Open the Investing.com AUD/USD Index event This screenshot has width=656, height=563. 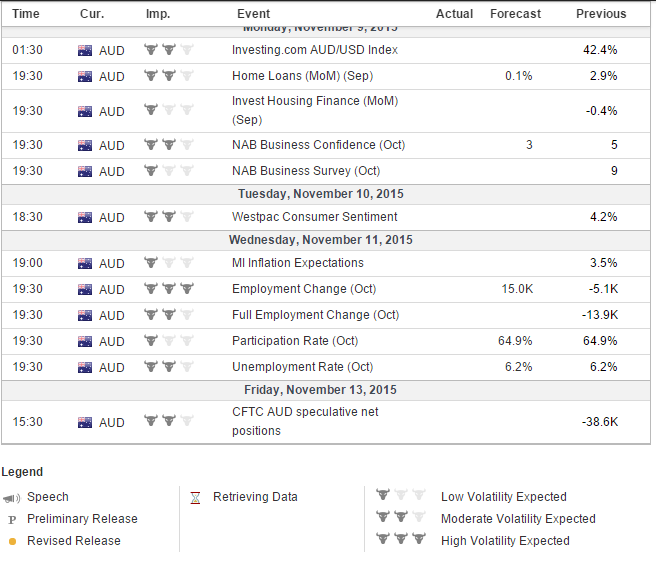point(315,50)
